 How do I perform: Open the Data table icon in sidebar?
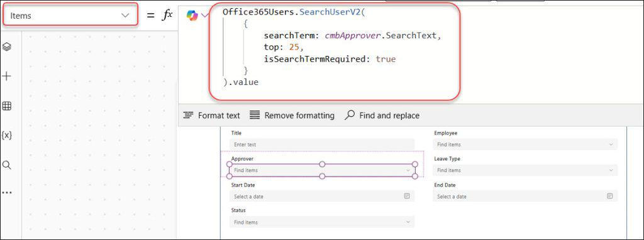tap(6, 106)
